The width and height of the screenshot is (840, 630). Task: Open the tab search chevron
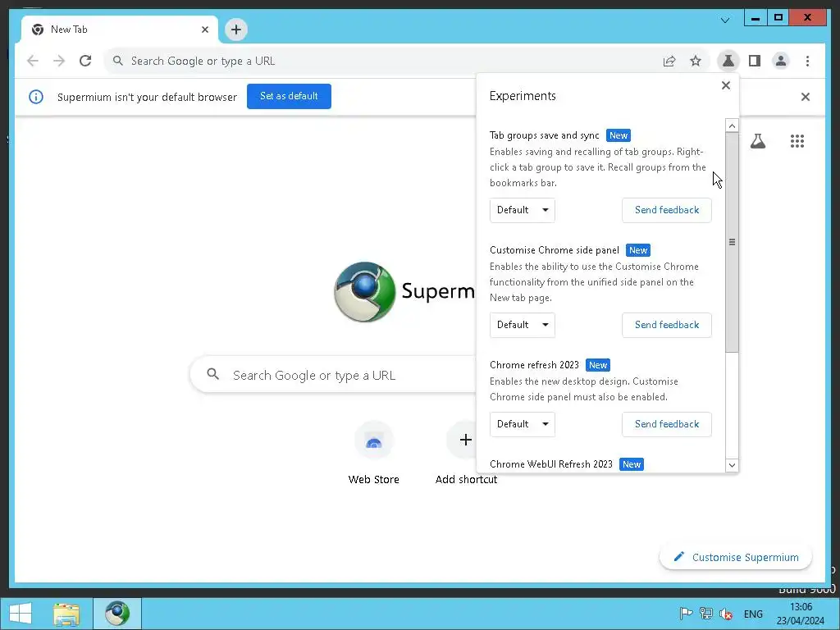tap(725, 21)
